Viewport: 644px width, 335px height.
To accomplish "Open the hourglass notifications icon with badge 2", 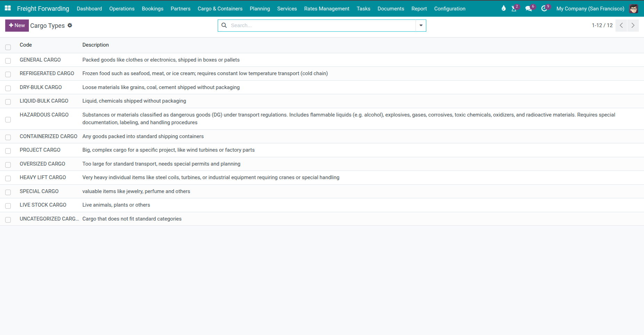I will (x=514, y=9).
